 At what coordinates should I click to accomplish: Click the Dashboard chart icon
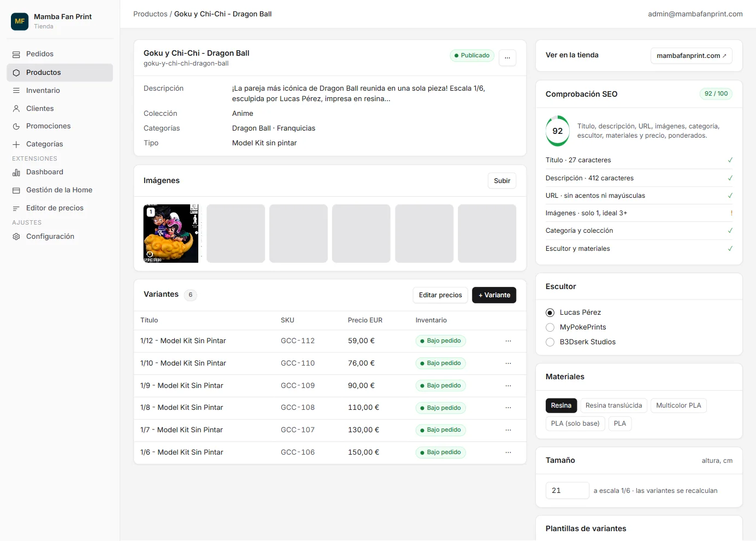tap(16, 172)
